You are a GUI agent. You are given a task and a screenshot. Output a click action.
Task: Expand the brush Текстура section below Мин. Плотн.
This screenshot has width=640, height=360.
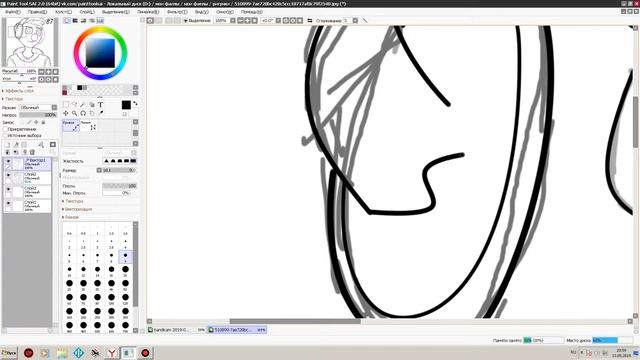pyautogui.click(x=73, y=201)
